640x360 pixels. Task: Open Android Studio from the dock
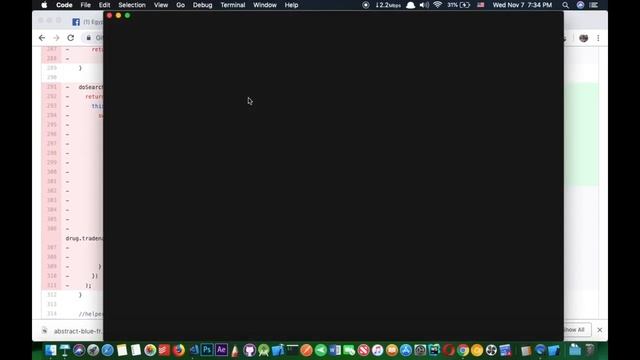tap(264, 350)
